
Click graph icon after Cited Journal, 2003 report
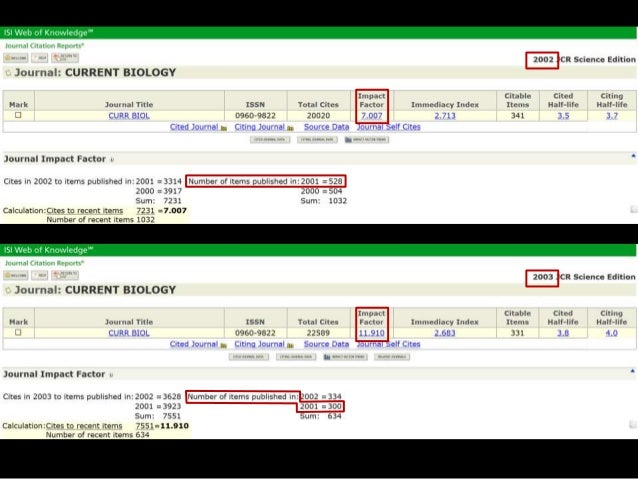(x=223, y=346)
